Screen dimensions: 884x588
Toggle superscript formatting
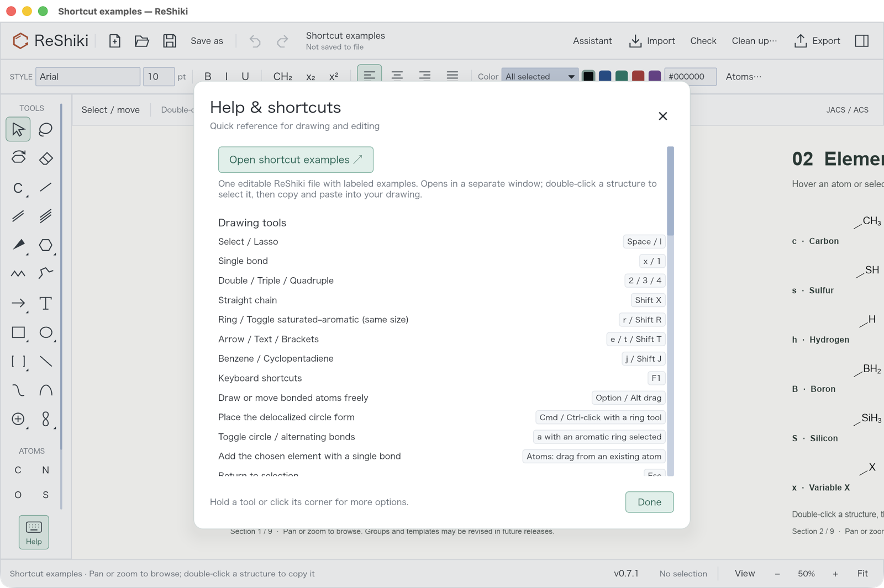[x=334, y=77]
